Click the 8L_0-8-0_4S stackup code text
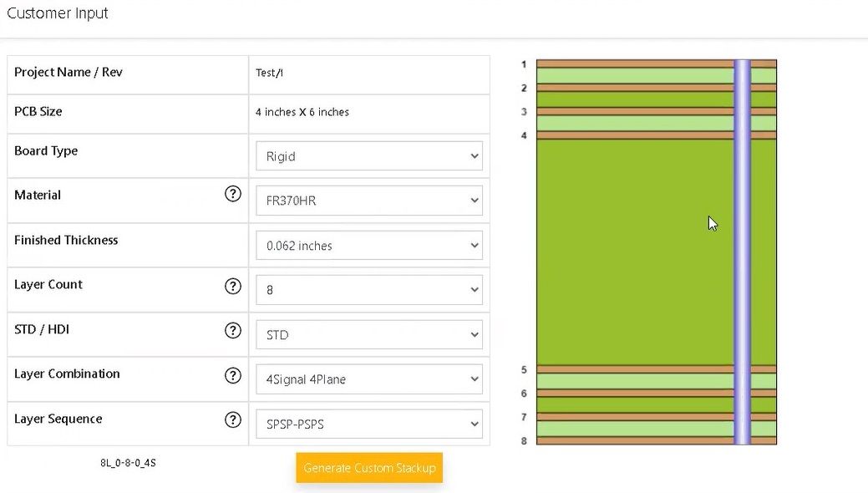Screen dimensions: 868x493 tap(128, 463)
